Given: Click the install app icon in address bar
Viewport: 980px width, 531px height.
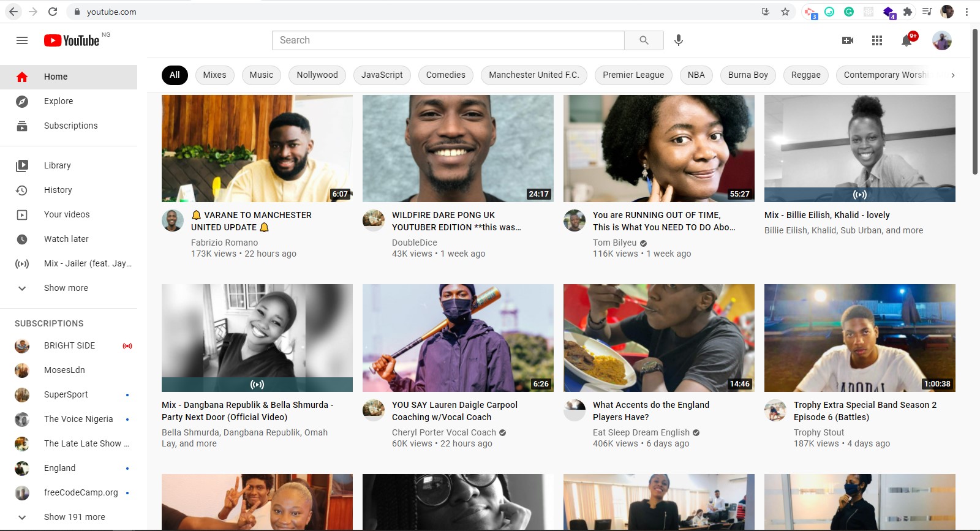Looking at the screenshot, I should [766, 12].
